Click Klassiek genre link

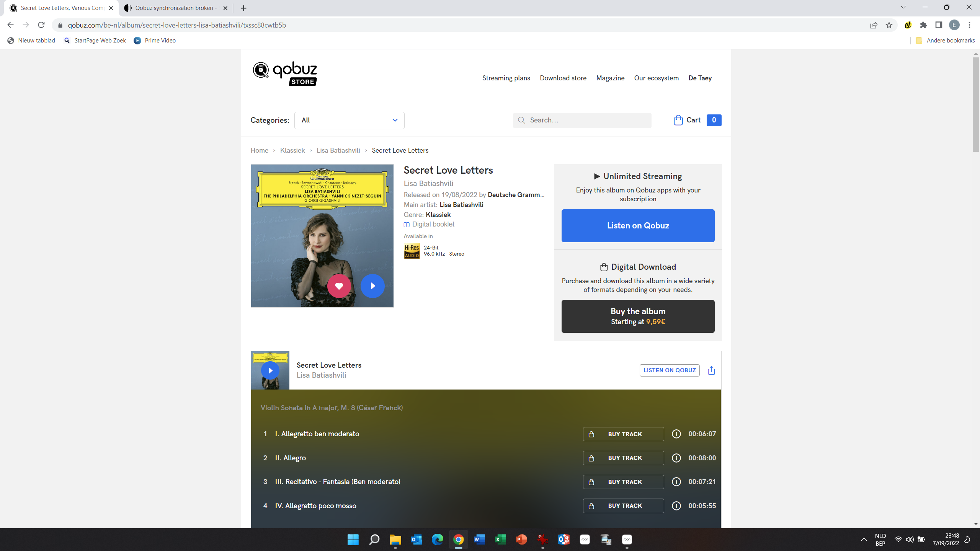[438, 215]
